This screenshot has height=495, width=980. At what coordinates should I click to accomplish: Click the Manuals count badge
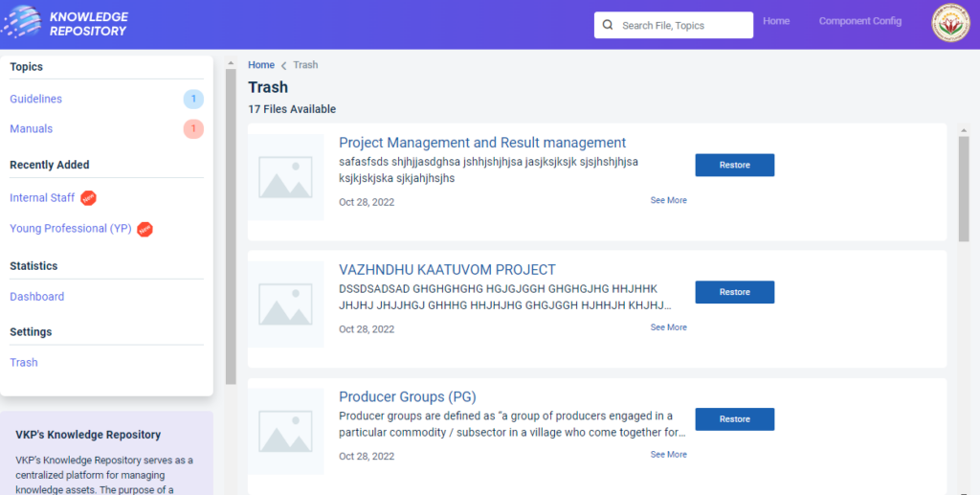[193, 128]
